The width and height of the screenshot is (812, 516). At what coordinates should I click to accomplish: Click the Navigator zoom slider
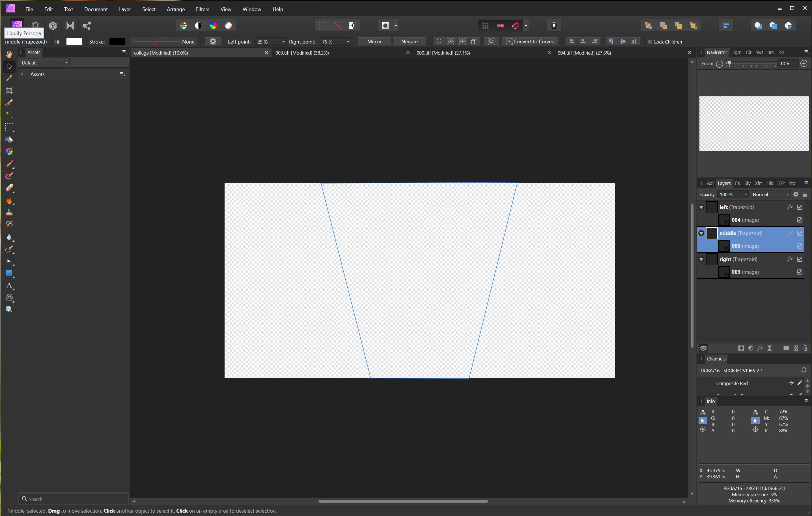(x=751, y=64)
